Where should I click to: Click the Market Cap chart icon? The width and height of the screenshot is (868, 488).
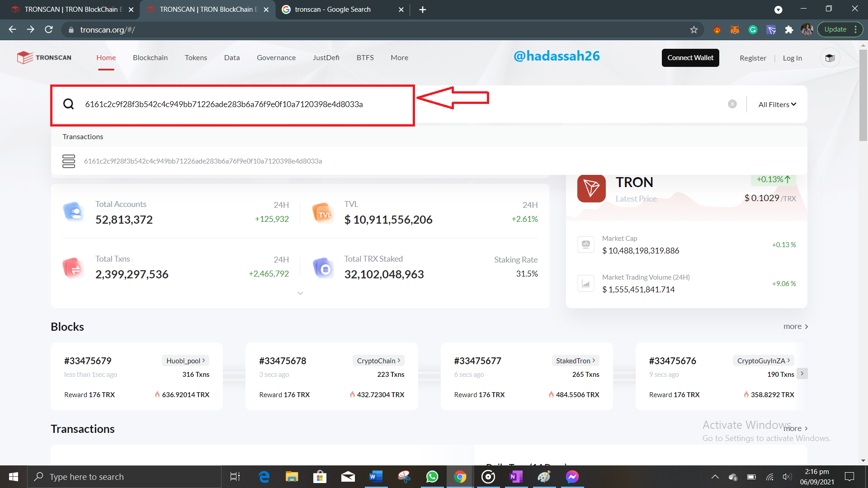586,244
